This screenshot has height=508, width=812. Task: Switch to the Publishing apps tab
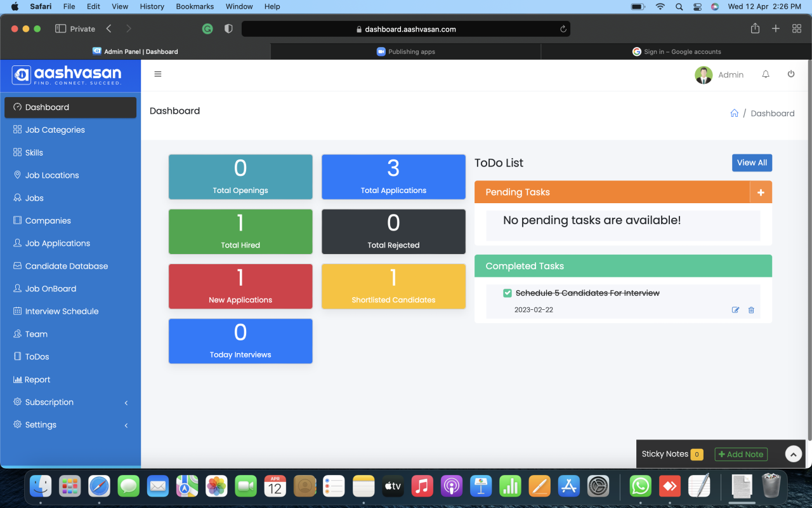point(406,51)
